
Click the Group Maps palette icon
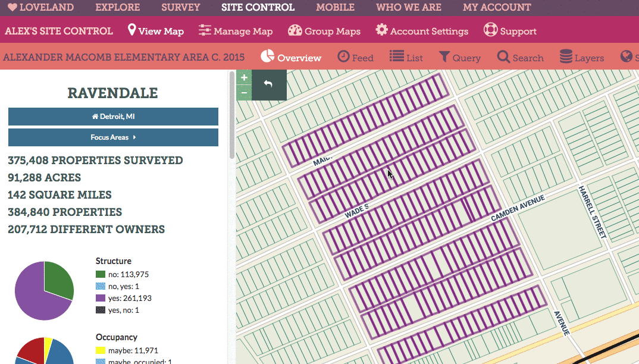[295, 30]
